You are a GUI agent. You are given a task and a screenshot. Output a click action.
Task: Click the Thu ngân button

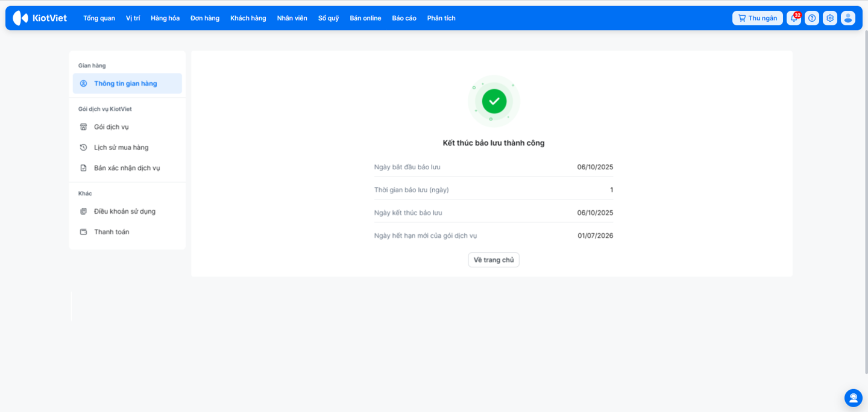tap(758, 18)
